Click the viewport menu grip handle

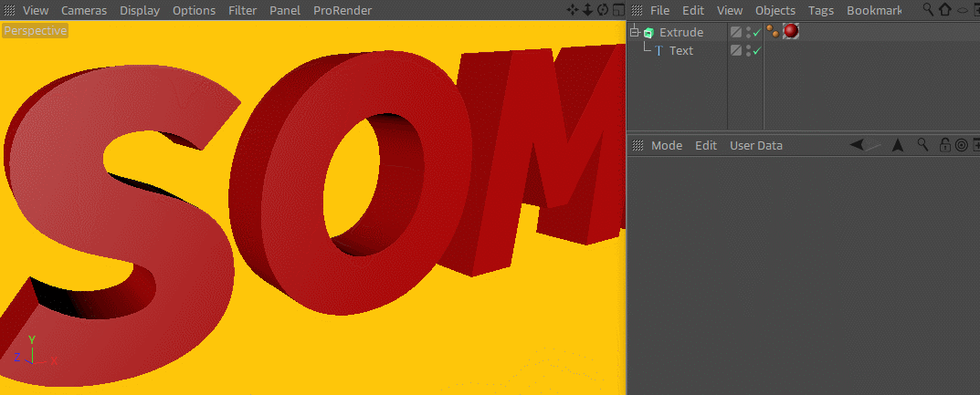tap(9, 11)
